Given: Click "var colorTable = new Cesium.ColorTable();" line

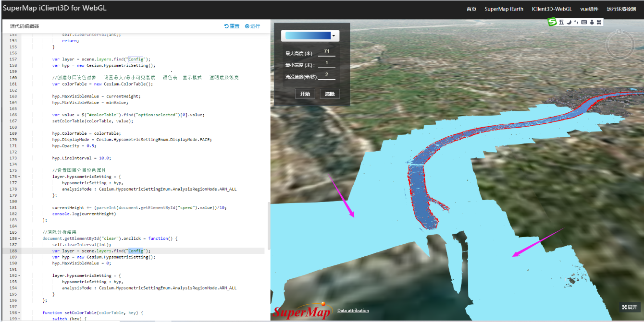Looking at the screenshot, I should click(102, 84).
